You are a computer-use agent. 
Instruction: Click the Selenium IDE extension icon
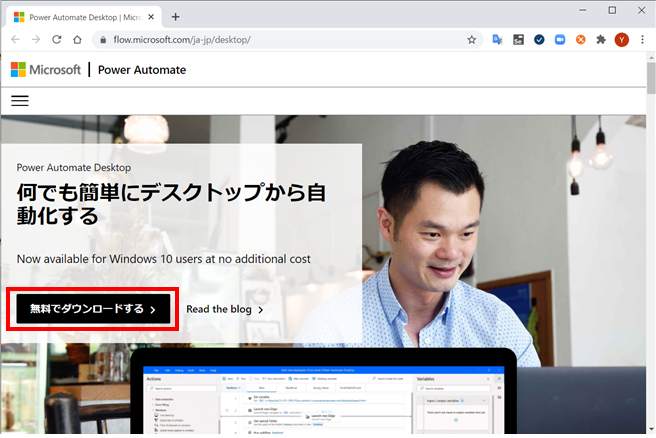point(518,40)
